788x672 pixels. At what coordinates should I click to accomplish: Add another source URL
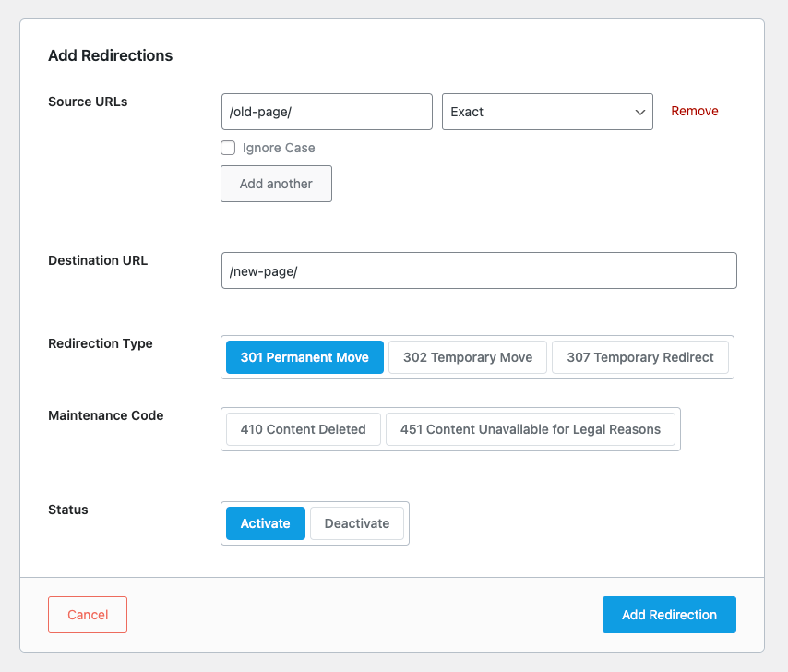(x=277, y=184)
